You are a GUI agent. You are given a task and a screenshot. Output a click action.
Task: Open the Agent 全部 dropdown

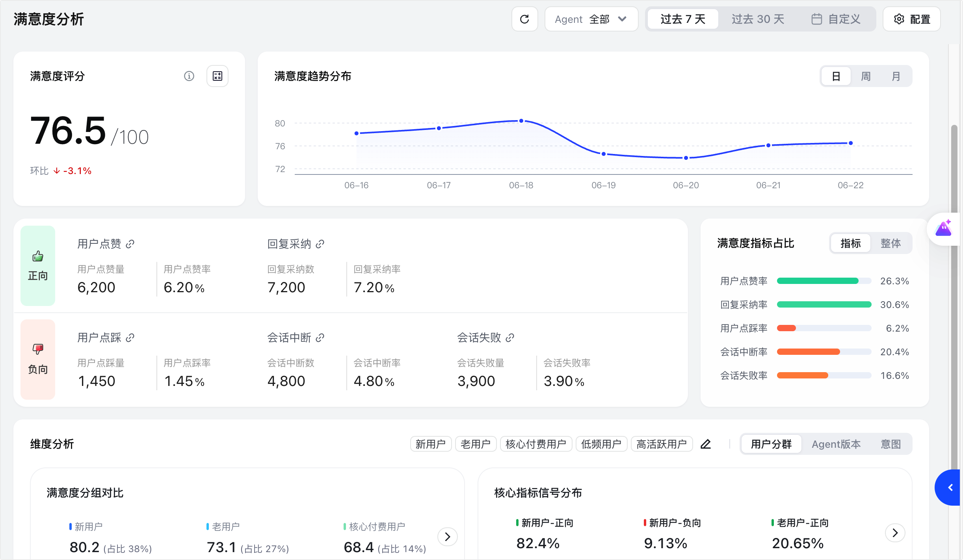pyautogui.click(x=591, y=19)
